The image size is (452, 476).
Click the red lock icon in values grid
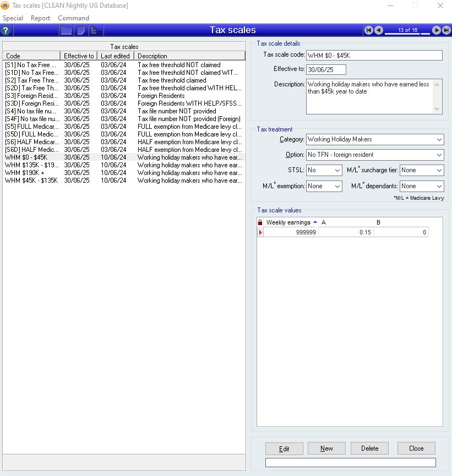point(260,222)
